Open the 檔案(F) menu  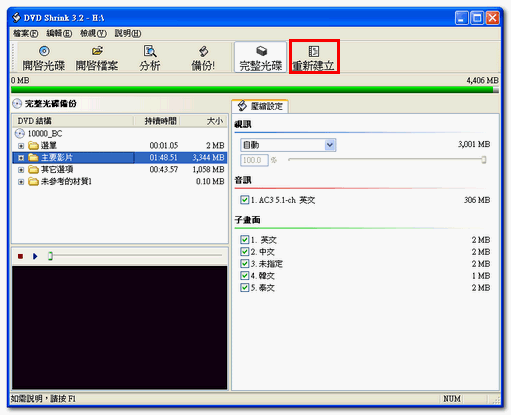[x=26, y=33]
